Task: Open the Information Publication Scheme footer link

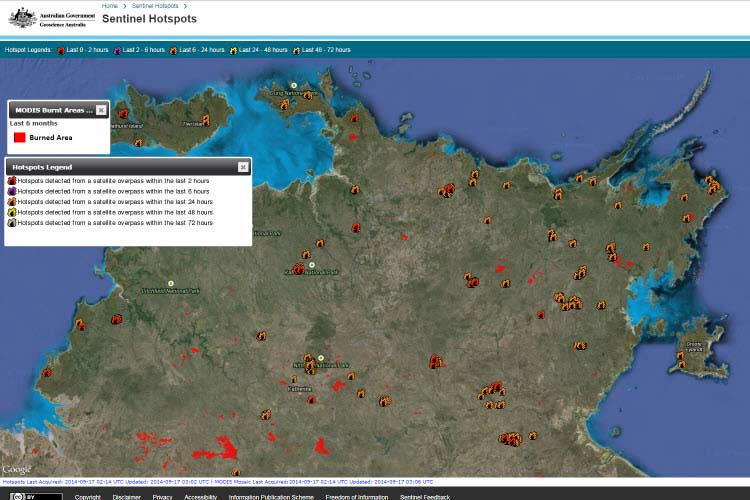Action: tap(271, 497)
